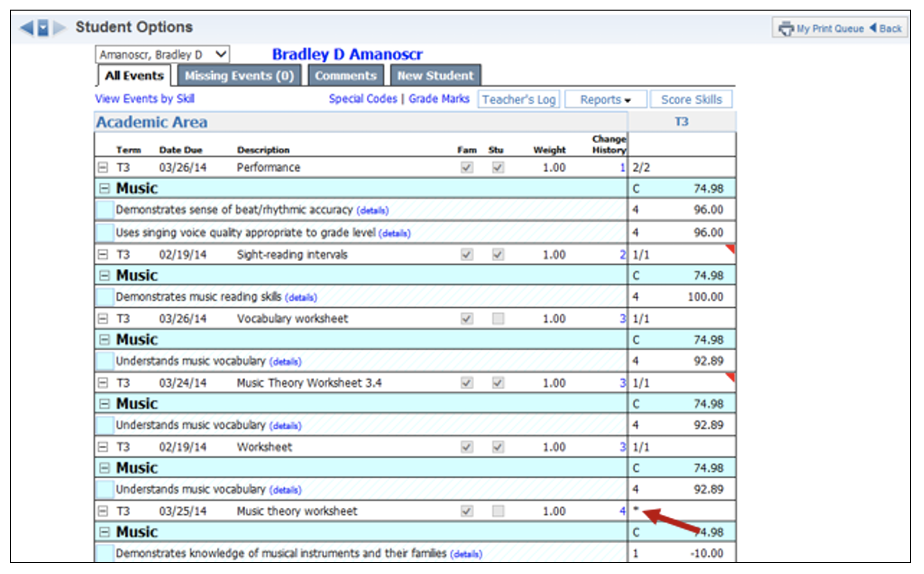Click the My Print Queue printer icon

click(x=786, y=28)
